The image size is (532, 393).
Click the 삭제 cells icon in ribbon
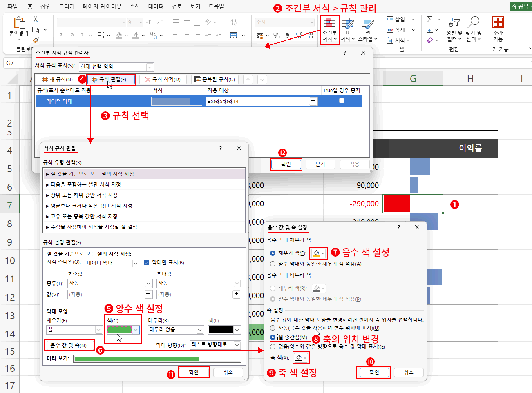(x=390, y=30)
